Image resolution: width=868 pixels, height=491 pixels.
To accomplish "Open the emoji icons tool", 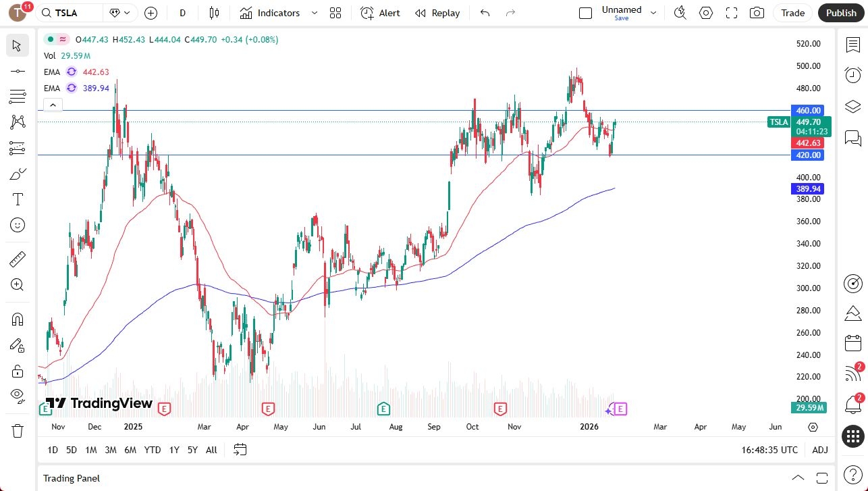I will tap(18, 225).
